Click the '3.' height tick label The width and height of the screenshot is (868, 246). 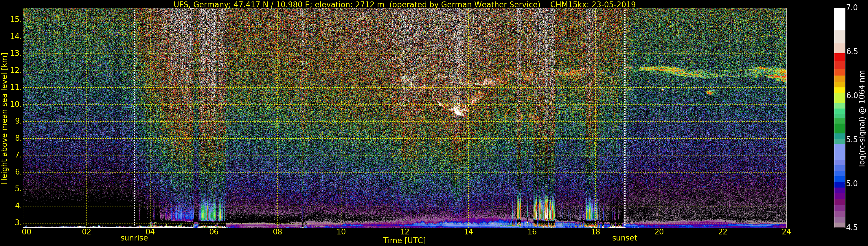[x=18, y=223]
